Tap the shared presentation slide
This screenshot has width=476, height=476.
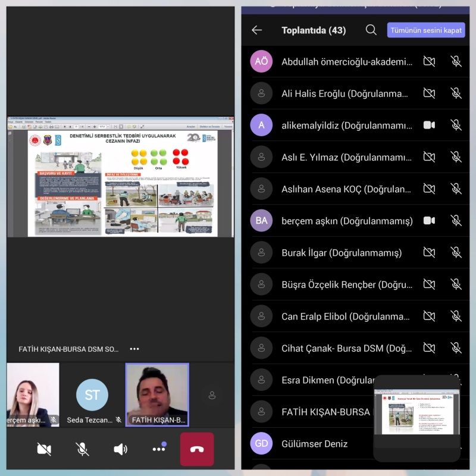121,183
